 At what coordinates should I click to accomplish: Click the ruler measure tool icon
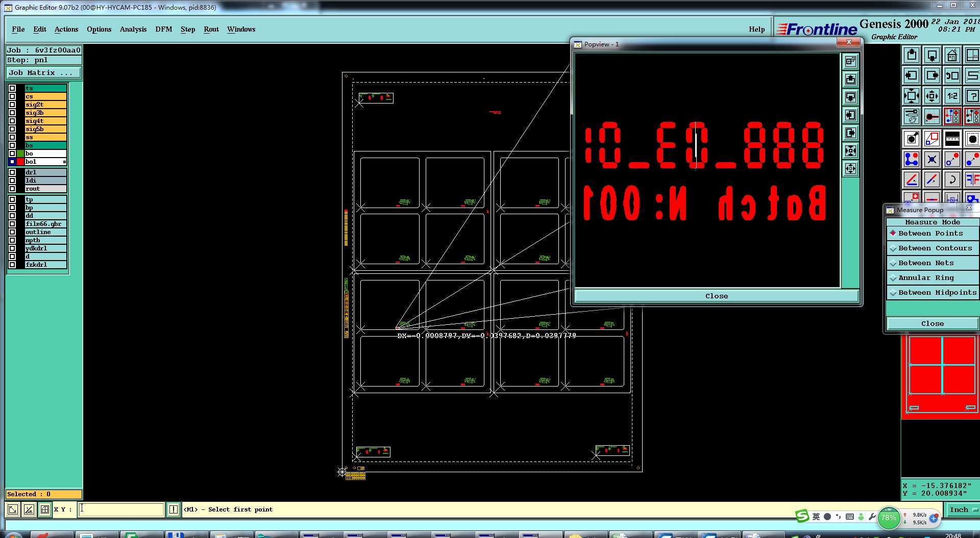coord(952,139)
